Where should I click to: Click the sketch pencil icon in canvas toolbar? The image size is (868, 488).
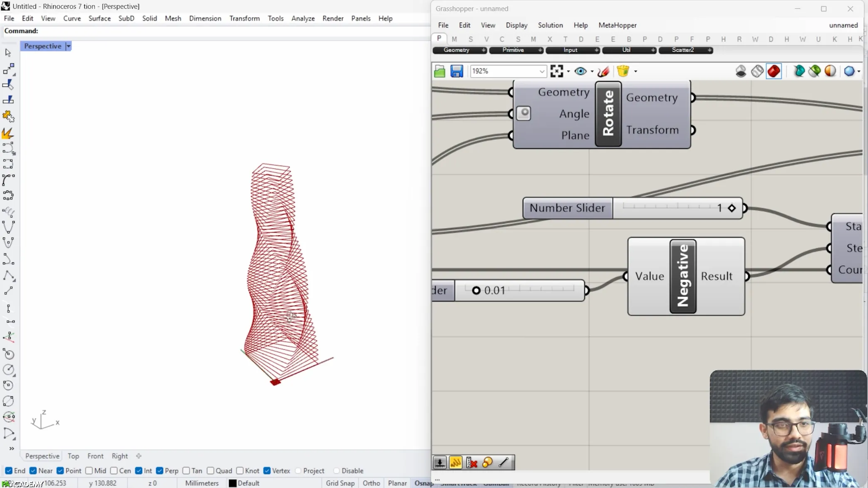pyautogui.click(x=603, y=71)
